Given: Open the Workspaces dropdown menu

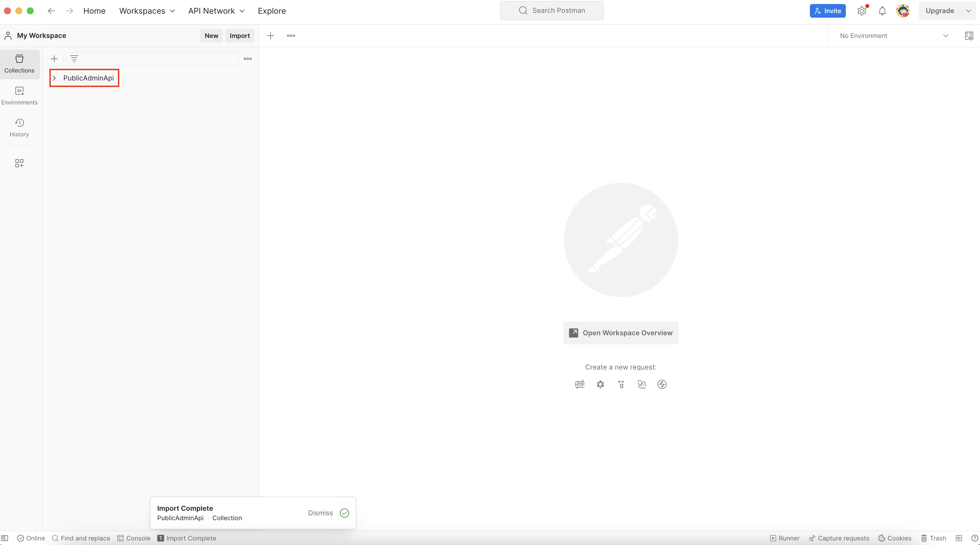Looking at the screenshot, I should pyautogui.click(x=147, y=11).
